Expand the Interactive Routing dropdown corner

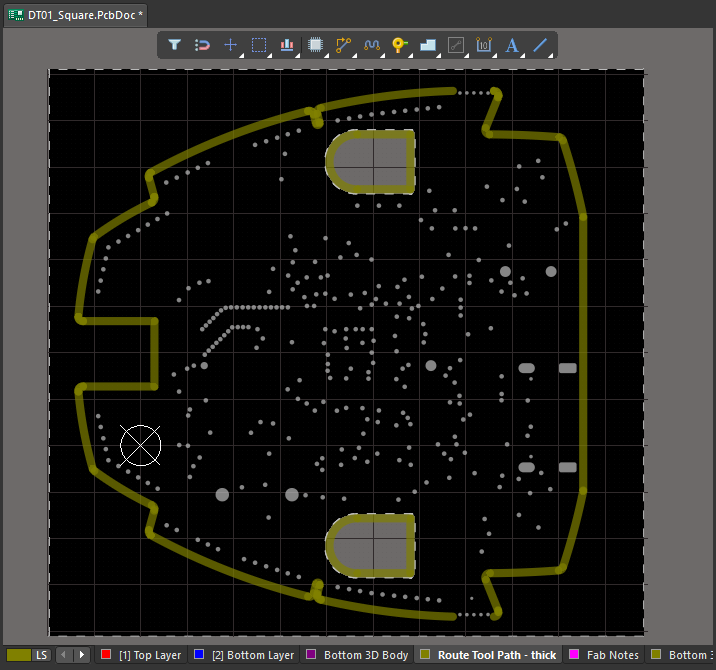tap(354, 56)
